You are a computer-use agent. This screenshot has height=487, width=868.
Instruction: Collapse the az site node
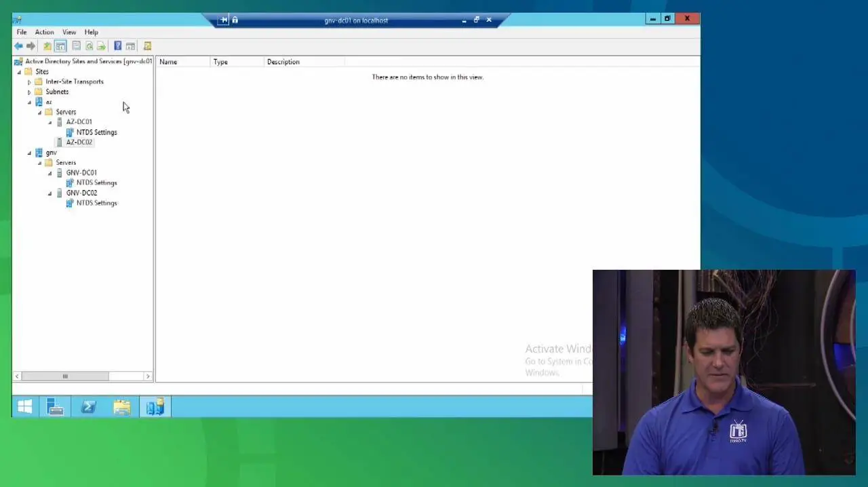(29, 102)
